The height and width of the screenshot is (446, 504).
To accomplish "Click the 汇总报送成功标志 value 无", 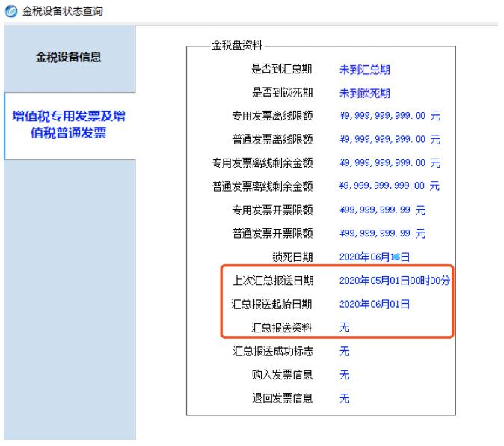I will (345, 350).
